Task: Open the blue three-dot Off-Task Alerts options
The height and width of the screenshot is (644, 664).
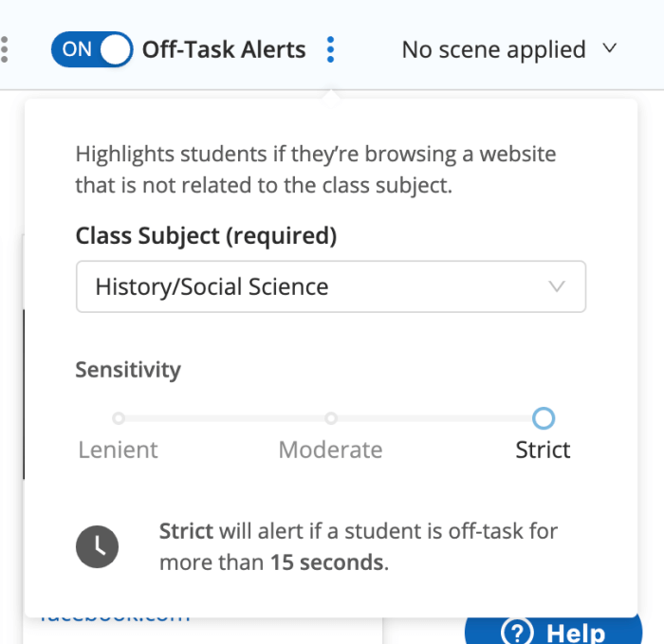Action: [331, 49]
